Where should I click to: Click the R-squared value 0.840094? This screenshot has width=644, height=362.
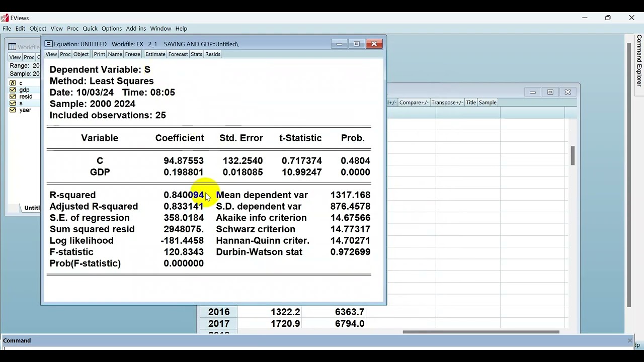coord(184,195)
